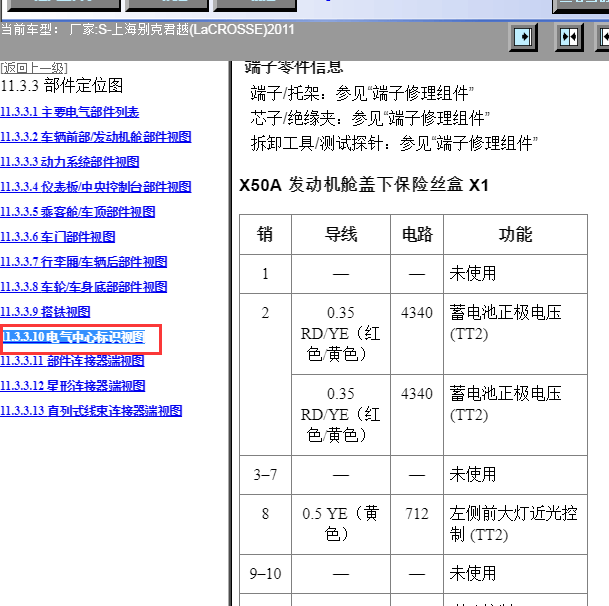Click first 4340 circuit cell
Image resolution: width=609 pixels, height=606 pixels.
pos(417,334)
